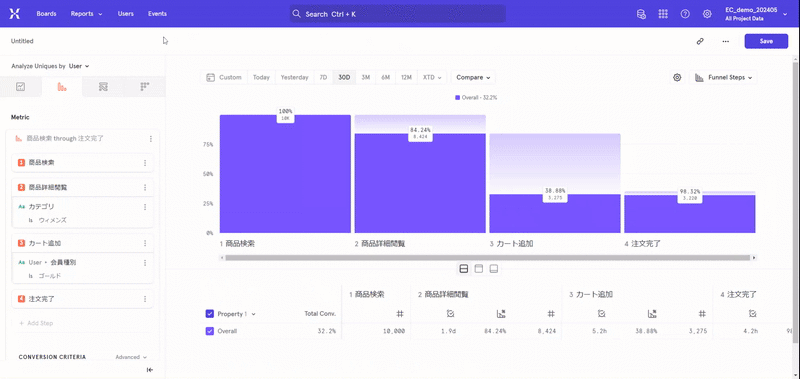Click the Overall 32.2% legend swatch
Screen dimensions: 800x379
coord(458,97)
